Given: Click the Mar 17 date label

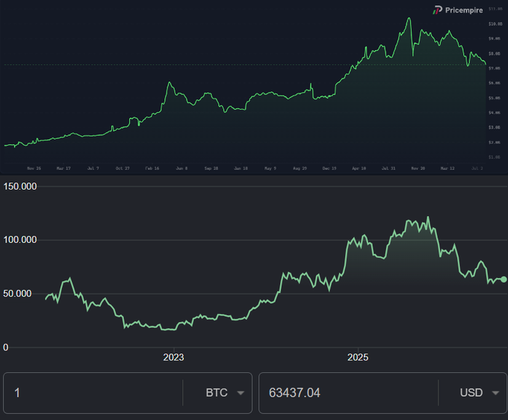Looking at the screenshot, I should pyautogui.click(x=63, y=168).
